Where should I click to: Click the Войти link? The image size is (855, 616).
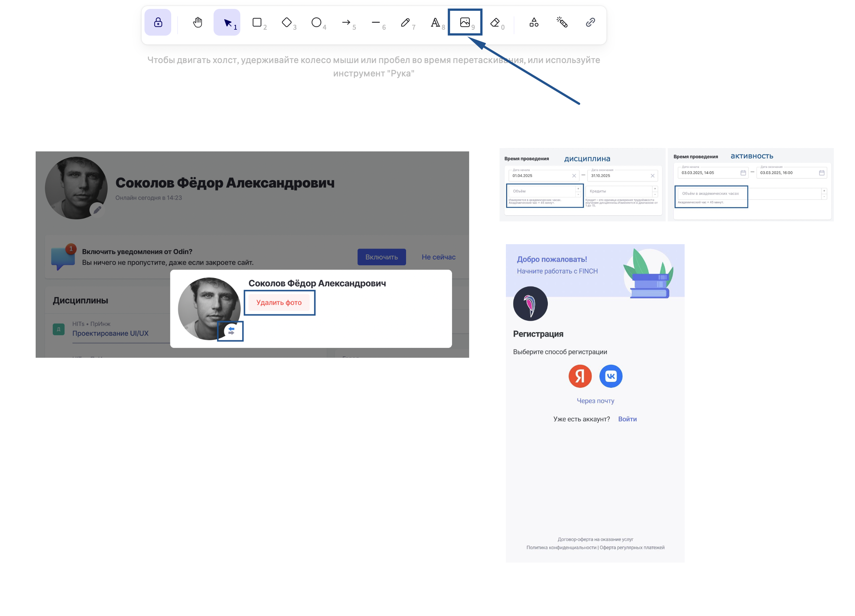pyautogui.click(x=627, y=419)
